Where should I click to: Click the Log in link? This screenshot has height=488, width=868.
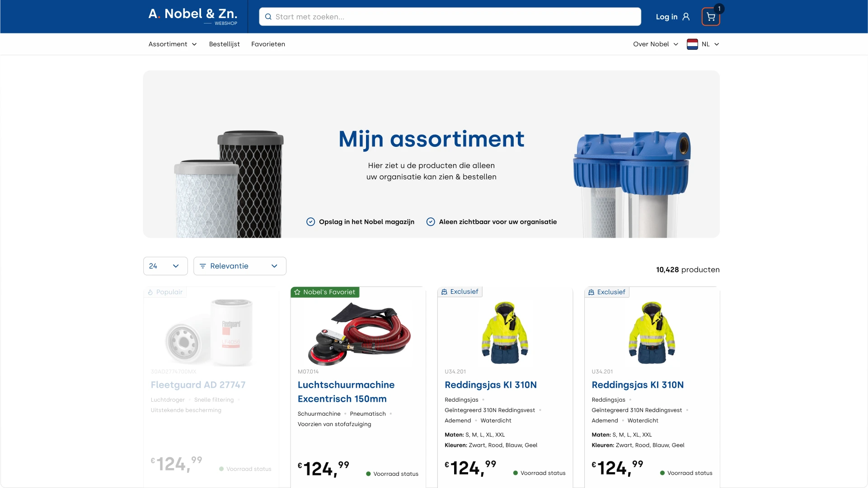click(x=666, y=17)
